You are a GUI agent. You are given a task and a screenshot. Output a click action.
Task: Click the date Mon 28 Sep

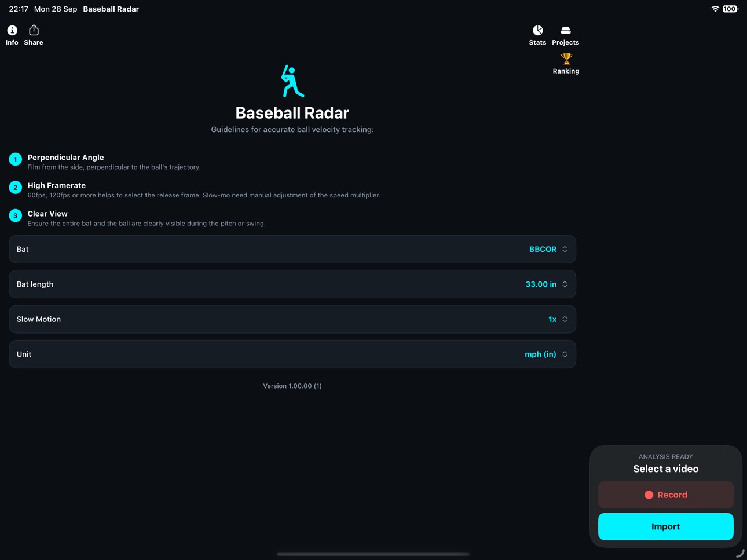[56, 9]
